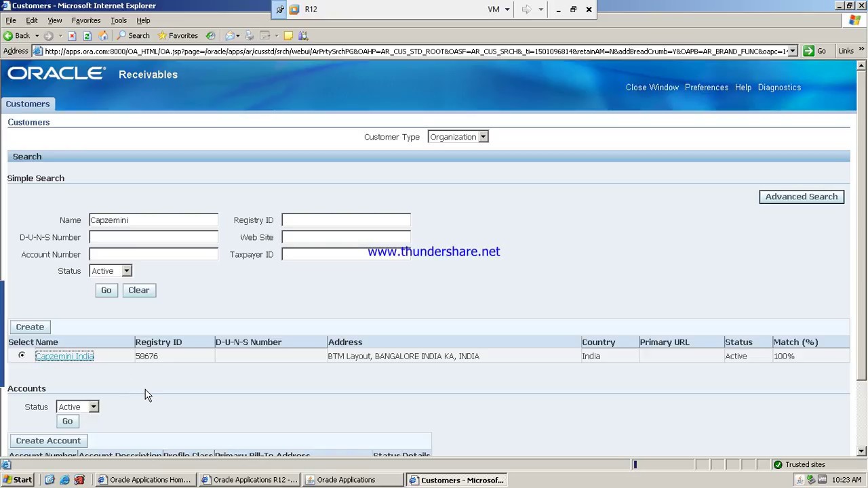
Task: Open the Favorites star toolbar button
Action: (x=178, y=36)
